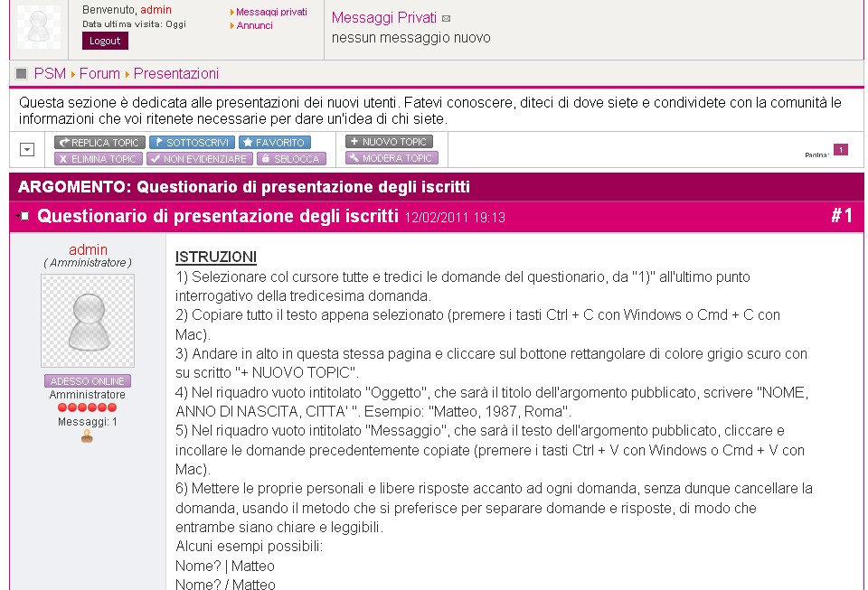The image size is (868, 590).
Task: Open the small envelope icon beside Messaggi Privati
Action: (446, 19)
